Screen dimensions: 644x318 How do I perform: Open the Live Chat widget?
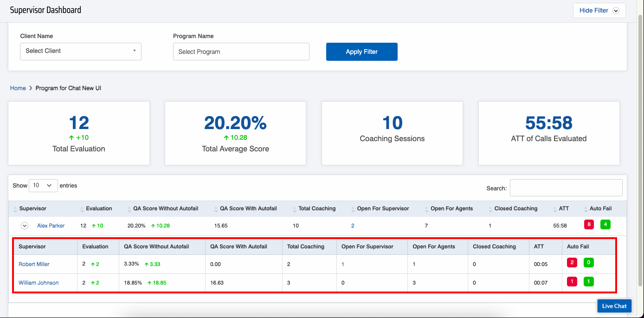click(614, 306)
